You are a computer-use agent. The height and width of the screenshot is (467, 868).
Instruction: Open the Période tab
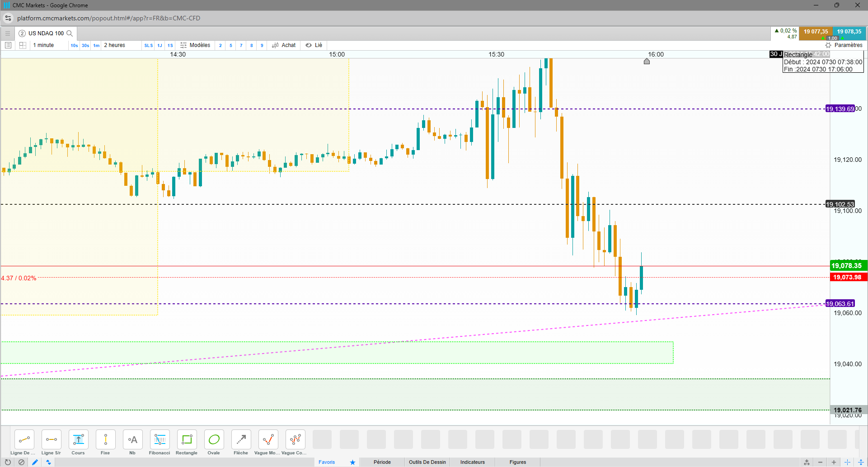(382, 462)
